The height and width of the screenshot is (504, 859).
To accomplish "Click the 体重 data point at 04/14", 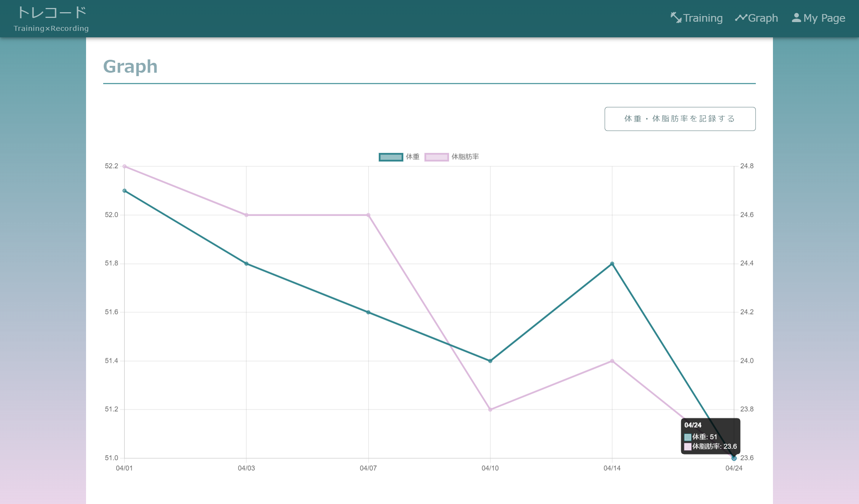I will [612, 263].
